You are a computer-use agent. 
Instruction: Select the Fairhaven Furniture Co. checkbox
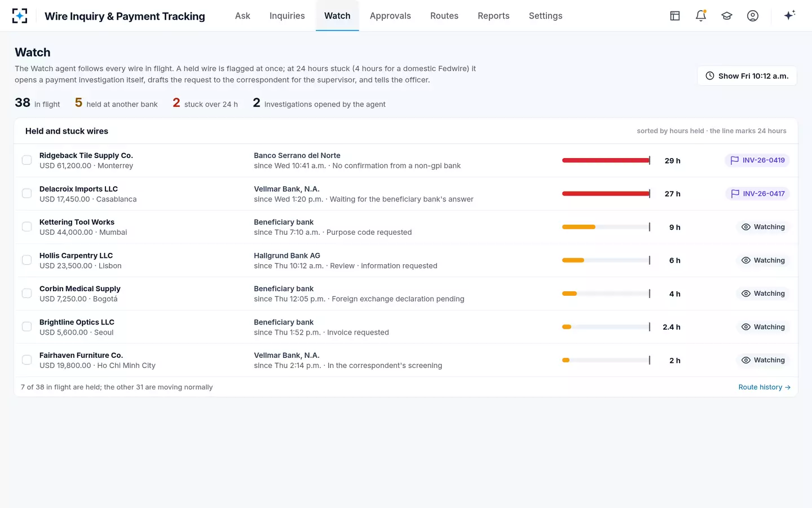27,360
